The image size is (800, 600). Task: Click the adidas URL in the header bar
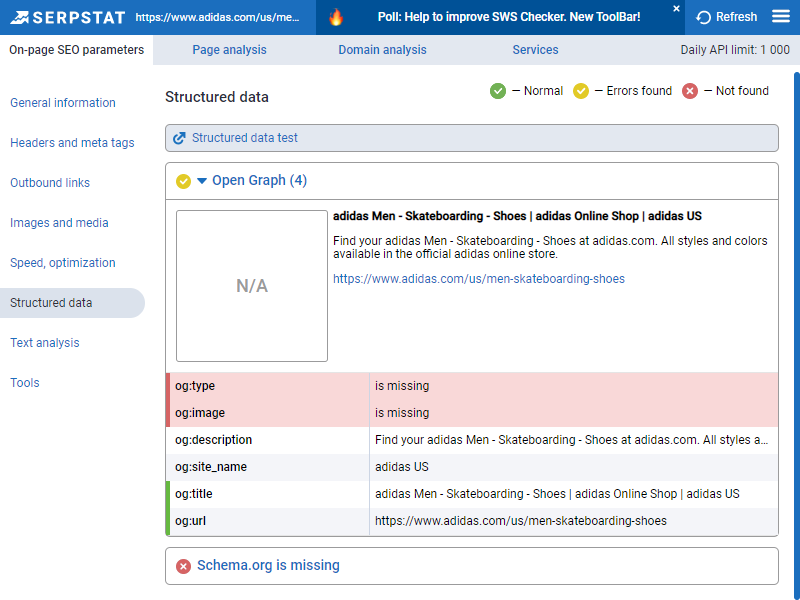[x=217, y=17]
